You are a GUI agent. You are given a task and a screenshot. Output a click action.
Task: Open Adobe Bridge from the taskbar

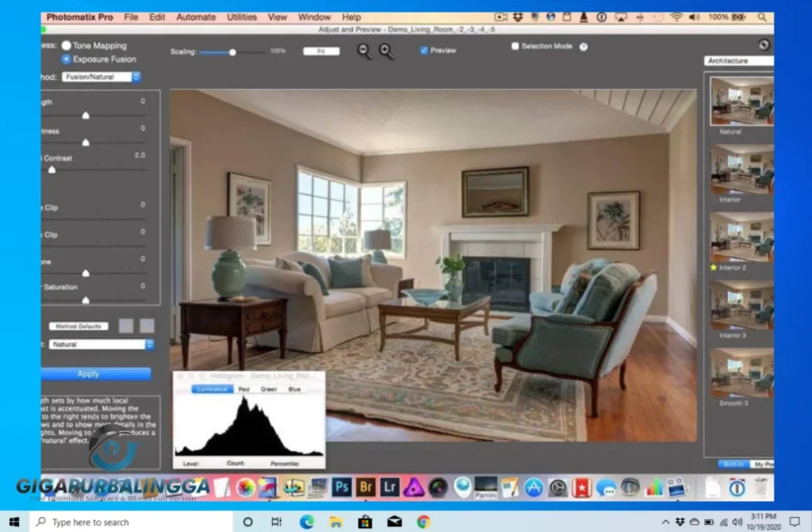[366, 487]
